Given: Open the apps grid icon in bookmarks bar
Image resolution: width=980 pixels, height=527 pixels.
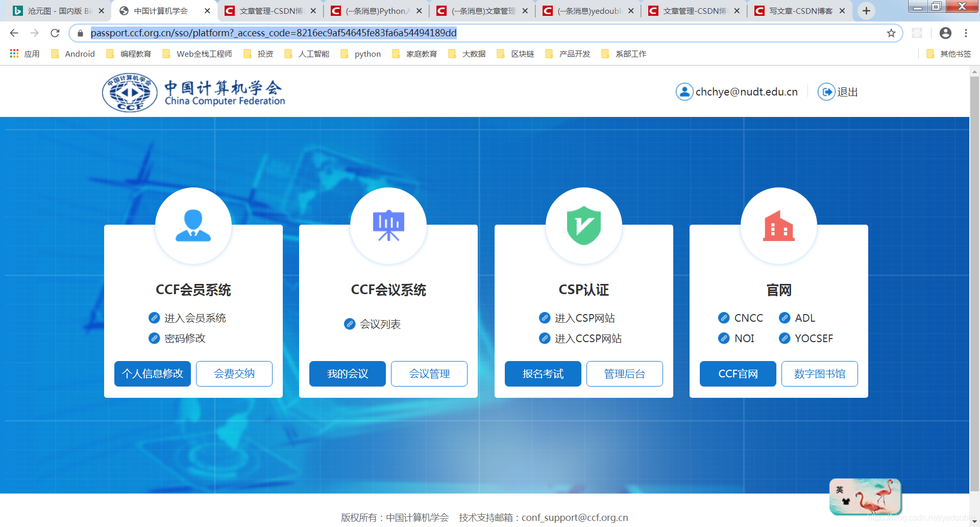Looking at the screenshot, I should click(x=14, y=54).
